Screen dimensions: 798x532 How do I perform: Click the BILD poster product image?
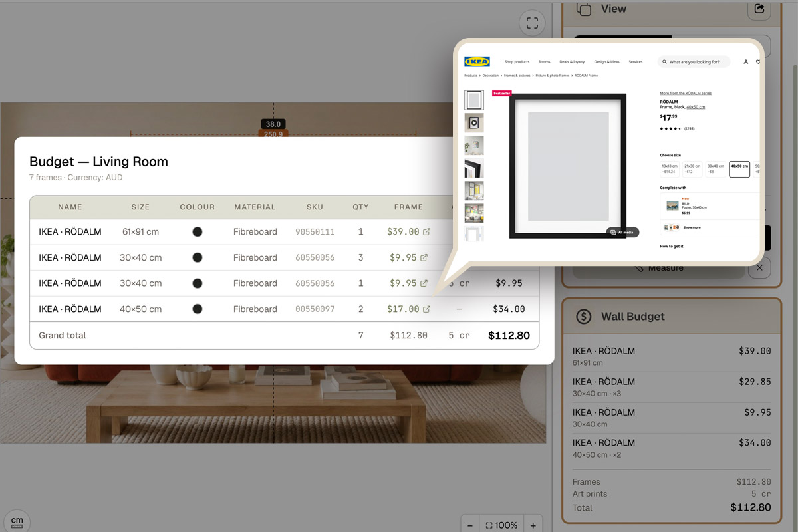(x=672, y=206)
